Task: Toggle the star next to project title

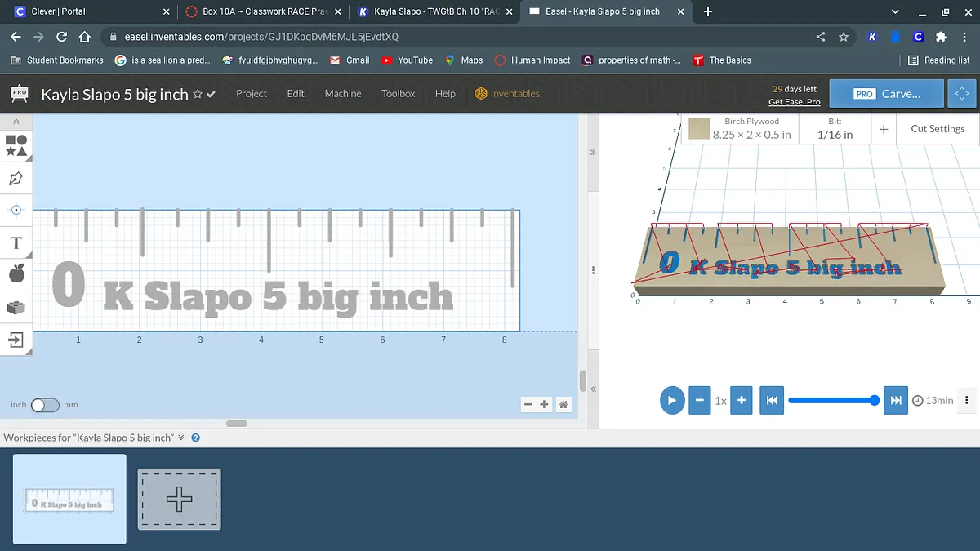Action: [x=198, y=94]
